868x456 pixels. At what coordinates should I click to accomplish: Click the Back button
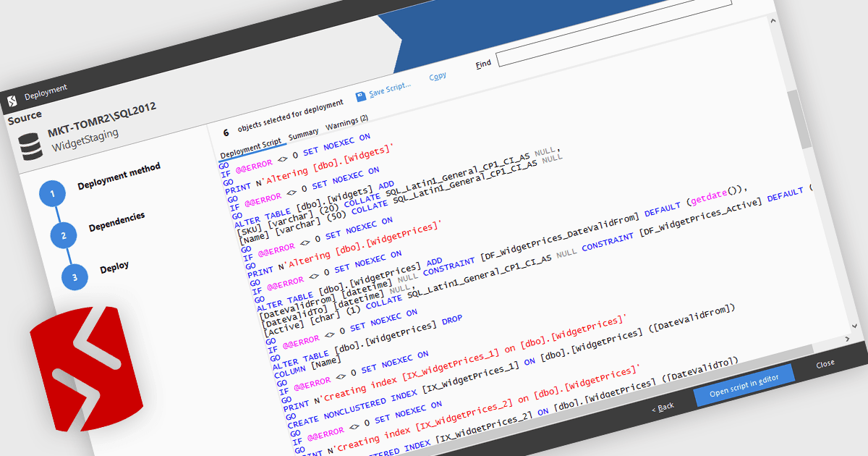(x=663, y=407)
